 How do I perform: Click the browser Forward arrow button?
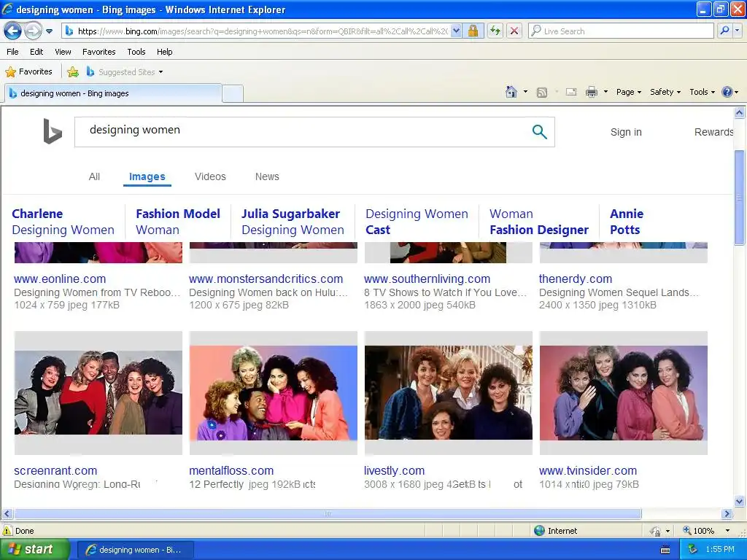32,31
